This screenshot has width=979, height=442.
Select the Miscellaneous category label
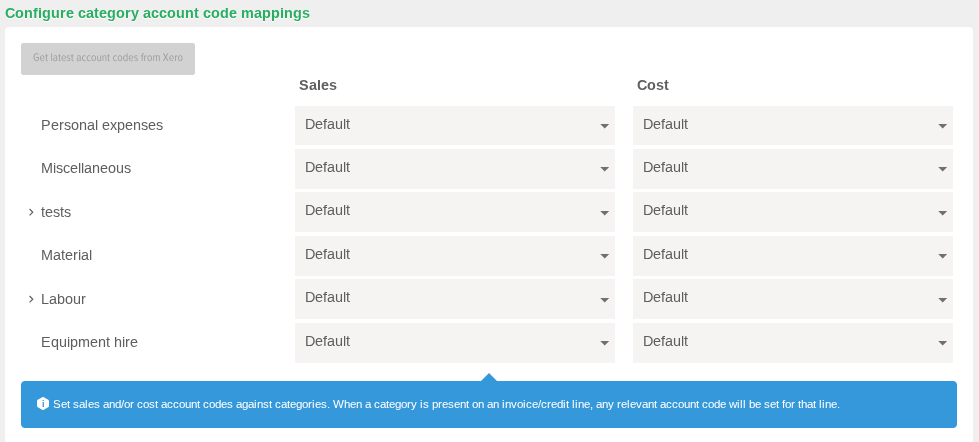86,169
